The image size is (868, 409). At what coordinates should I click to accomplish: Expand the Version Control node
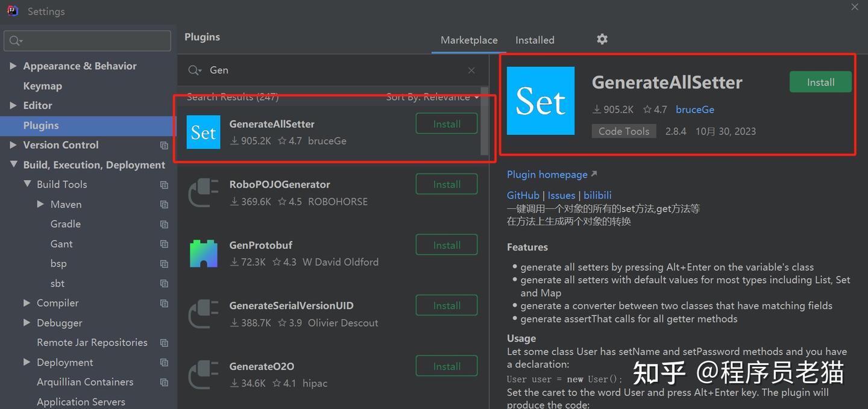[13, 145]
